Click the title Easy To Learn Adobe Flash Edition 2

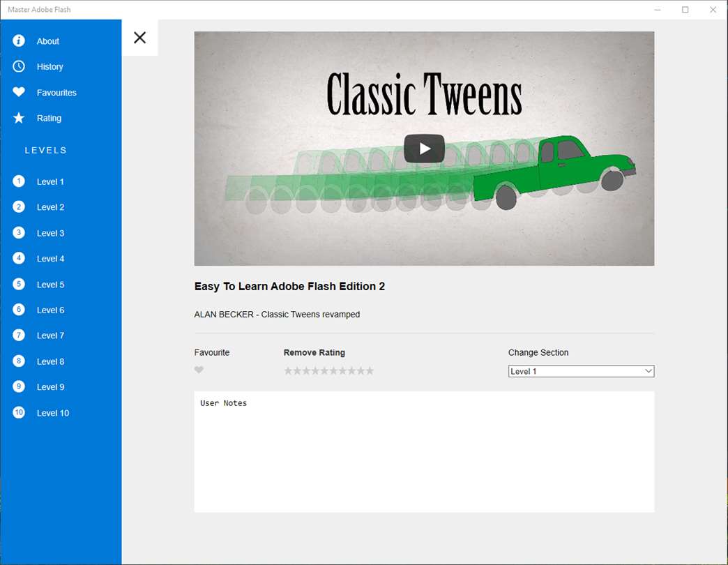click(x=289, y=287)
